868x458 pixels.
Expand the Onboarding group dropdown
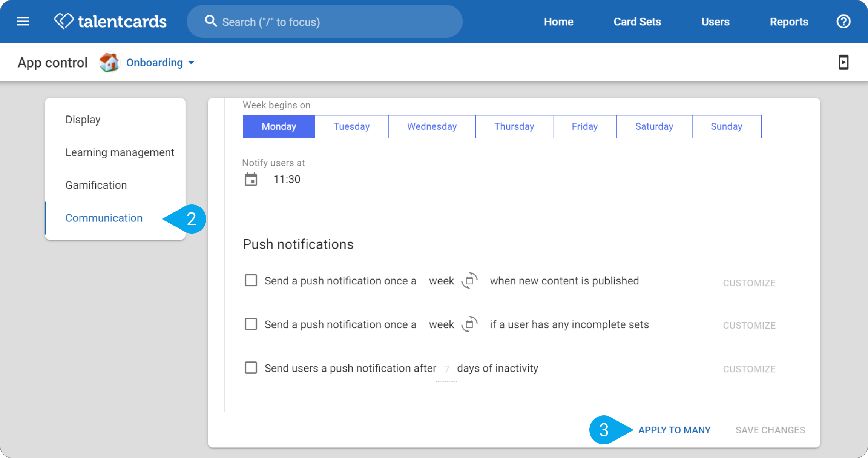[160, 63]
